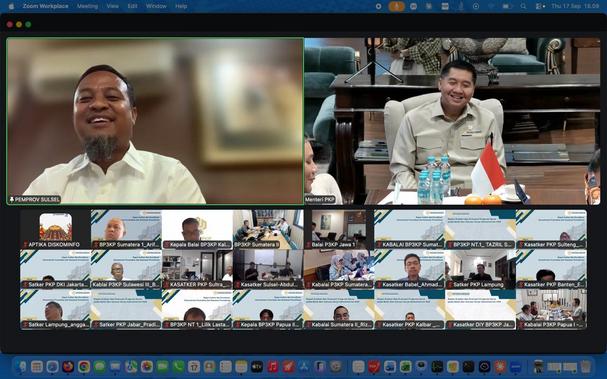Open Spotlight search in menu bar

pos(523,6)
